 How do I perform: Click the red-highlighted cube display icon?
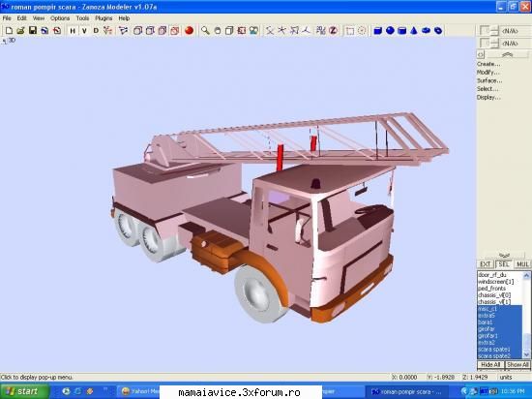pyautogui.click(x=174, y=31)
